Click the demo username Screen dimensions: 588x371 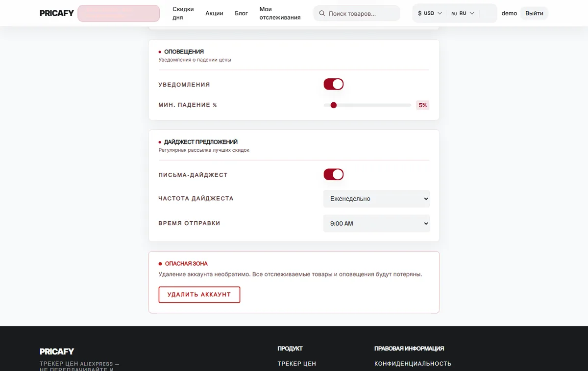point(509,13)
